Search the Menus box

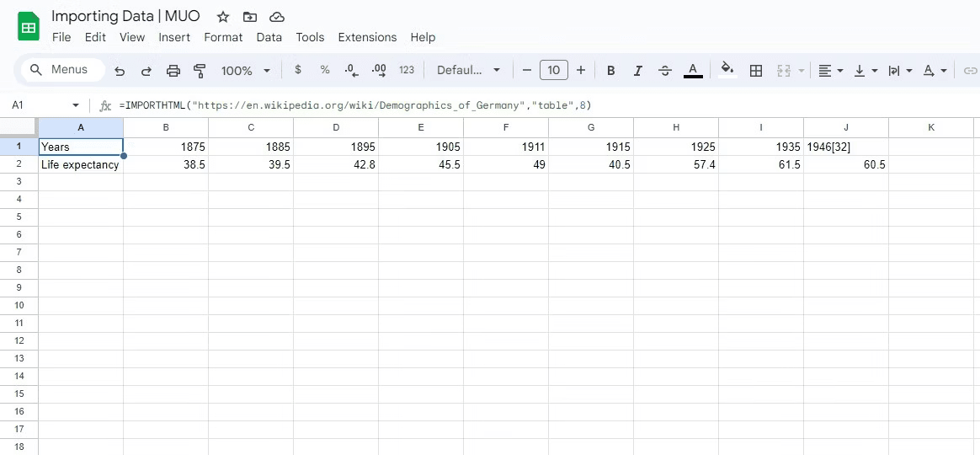[63, 69]
